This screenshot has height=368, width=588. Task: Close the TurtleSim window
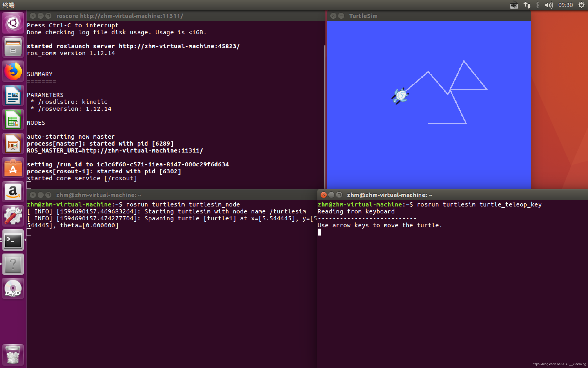point(333,16)
